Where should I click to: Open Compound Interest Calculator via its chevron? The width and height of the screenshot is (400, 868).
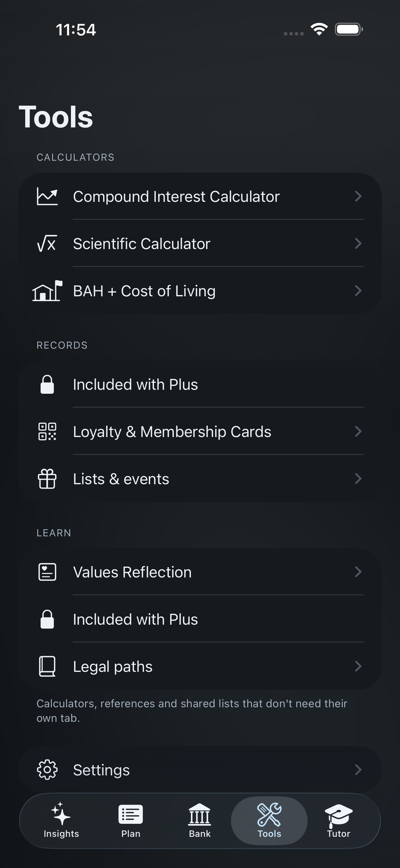(358, 196)
